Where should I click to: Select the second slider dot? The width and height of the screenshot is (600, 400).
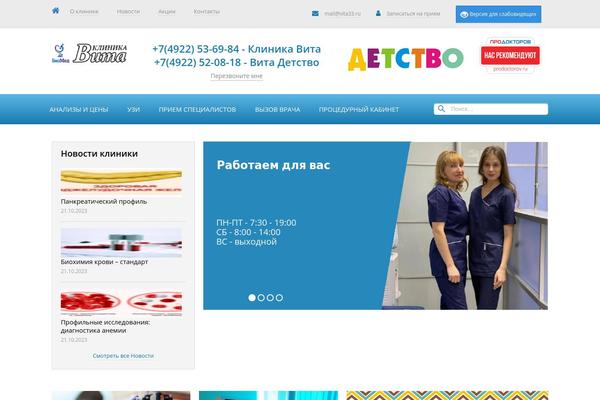coord(261,297)
